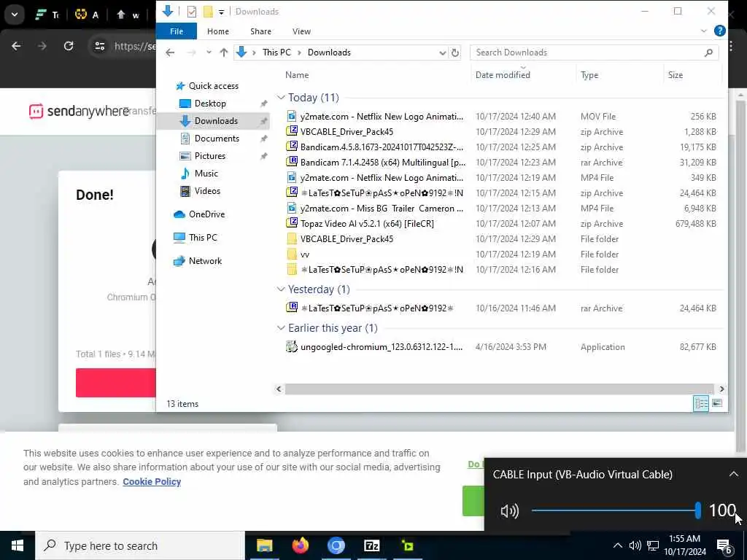The height and width of the screenshot is (560, 747).
Task: Switch to large icons view button
Action: (x=717, y=404)
